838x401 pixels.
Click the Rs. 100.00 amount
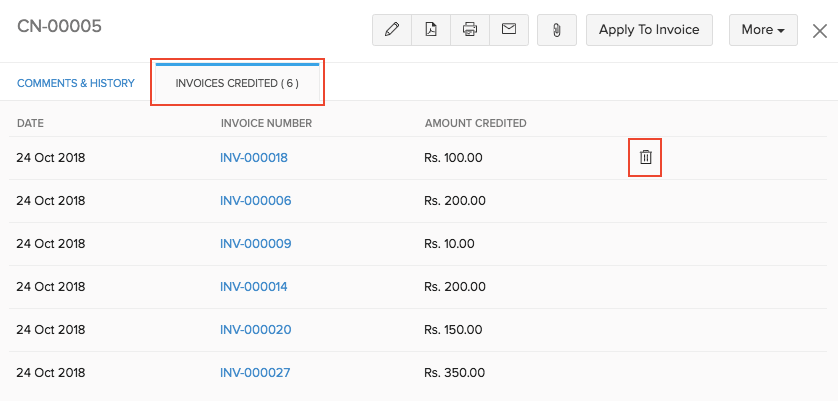tap(453, 158)
